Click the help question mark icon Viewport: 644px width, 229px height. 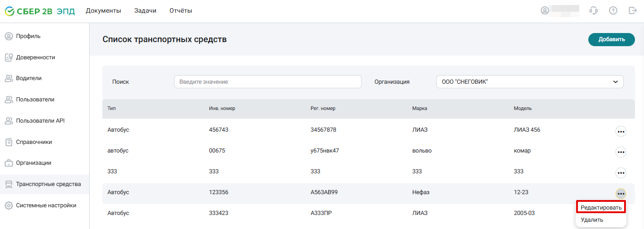[613, 10]
